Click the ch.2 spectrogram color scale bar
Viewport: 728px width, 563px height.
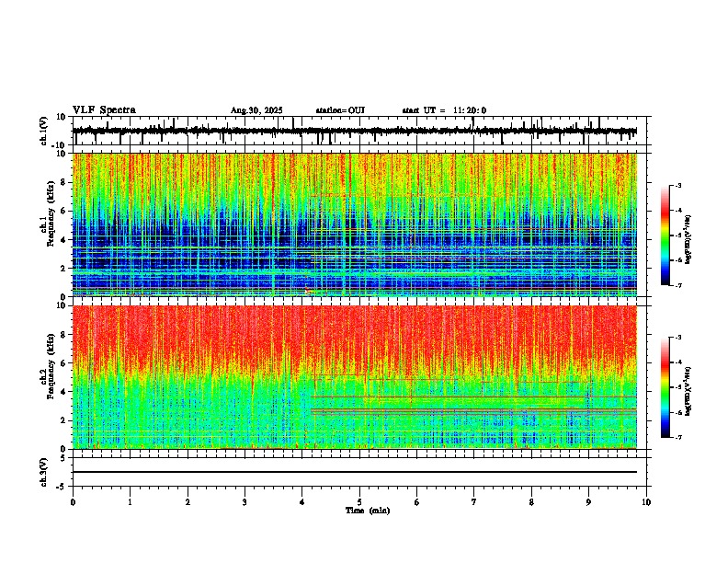(665, 387)
